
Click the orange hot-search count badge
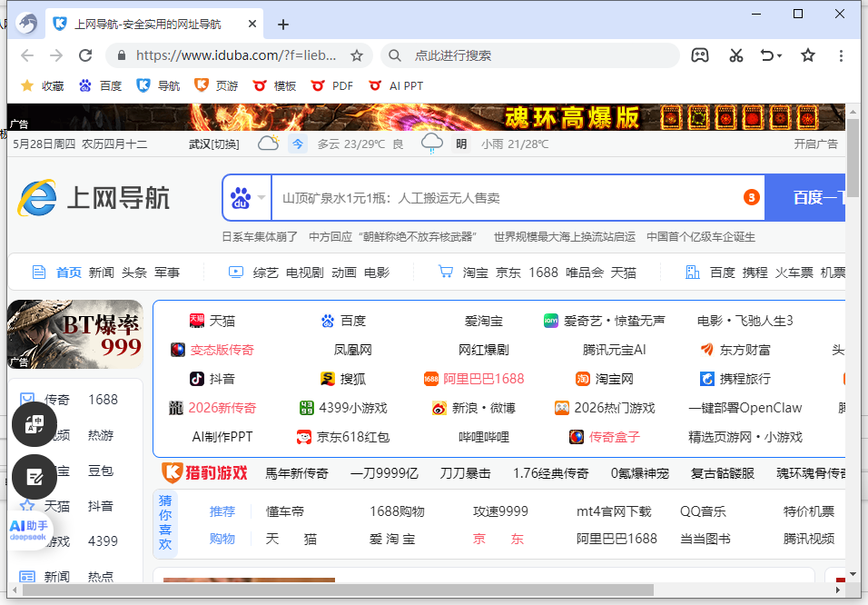[x=751, y=197]
